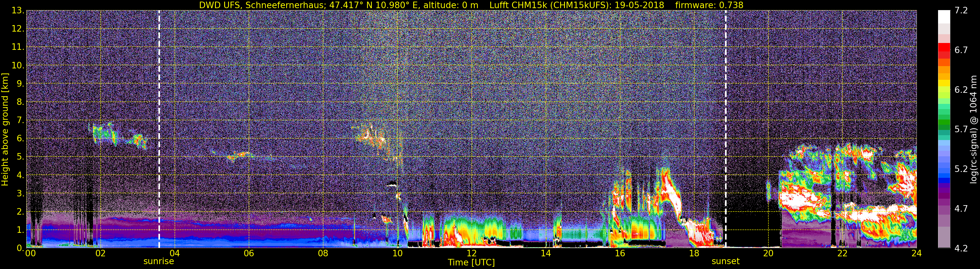The width and height of the screenshot is (980, 269).
Task: Click the "6." tick on the height axis
Action: tap(20, 138)
